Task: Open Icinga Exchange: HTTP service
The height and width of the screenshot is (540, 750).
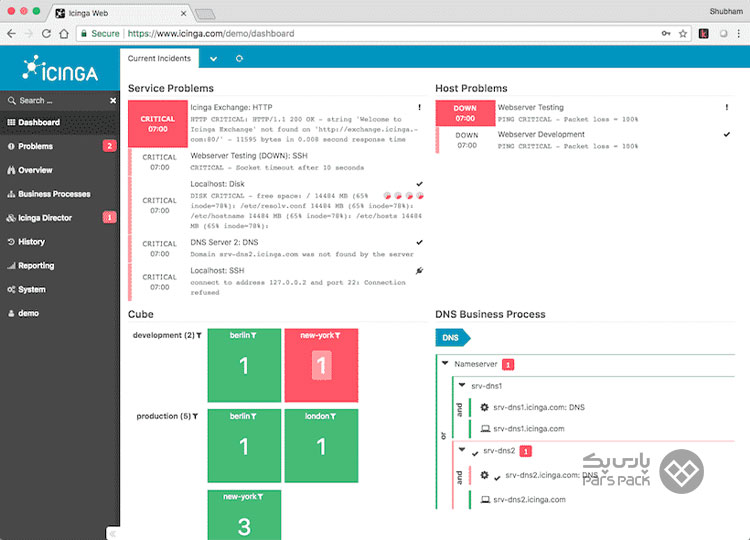Action: point(231,108)
